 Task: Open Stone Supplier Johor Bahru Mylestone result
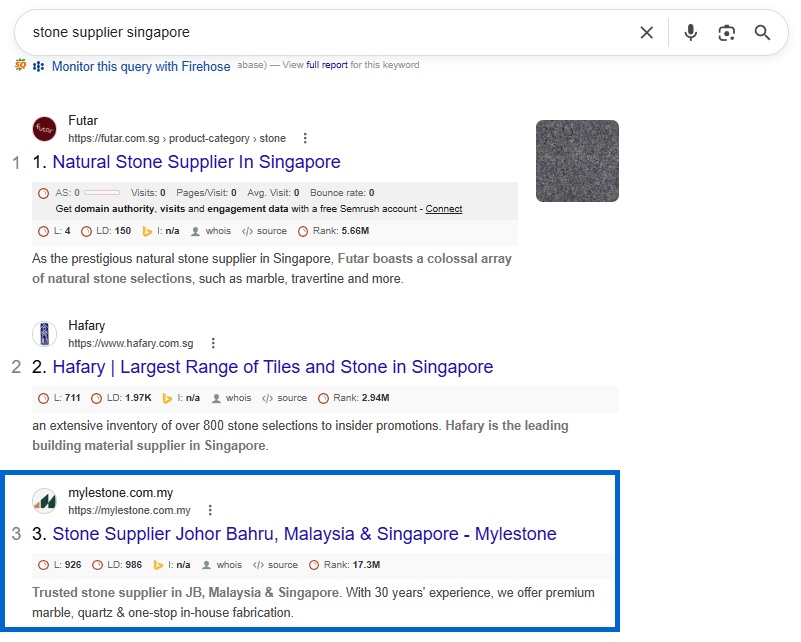[304, 534]
